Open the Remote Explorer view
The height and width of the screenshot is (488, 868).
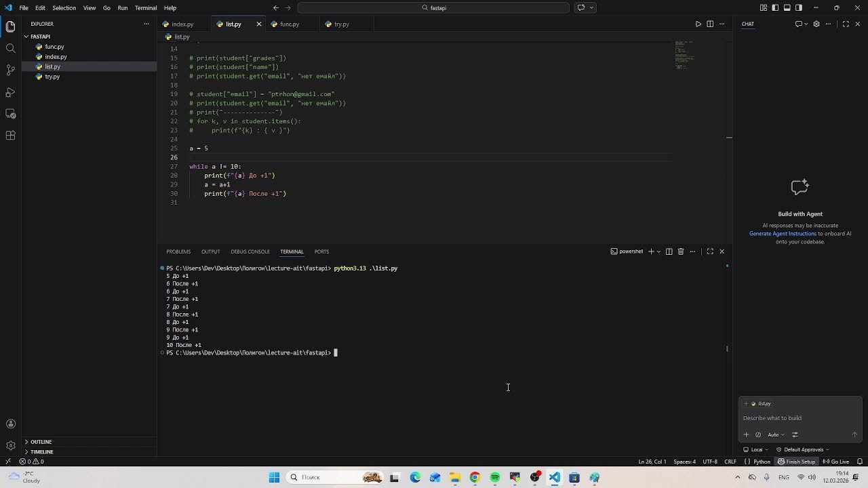[10, 113]
